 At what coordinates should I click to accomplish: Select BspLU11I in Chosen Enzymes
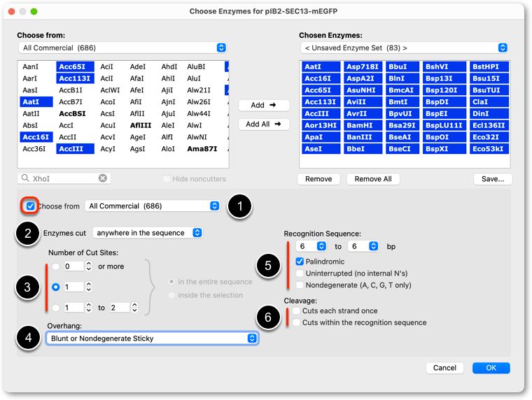click(x=444, y=125)
